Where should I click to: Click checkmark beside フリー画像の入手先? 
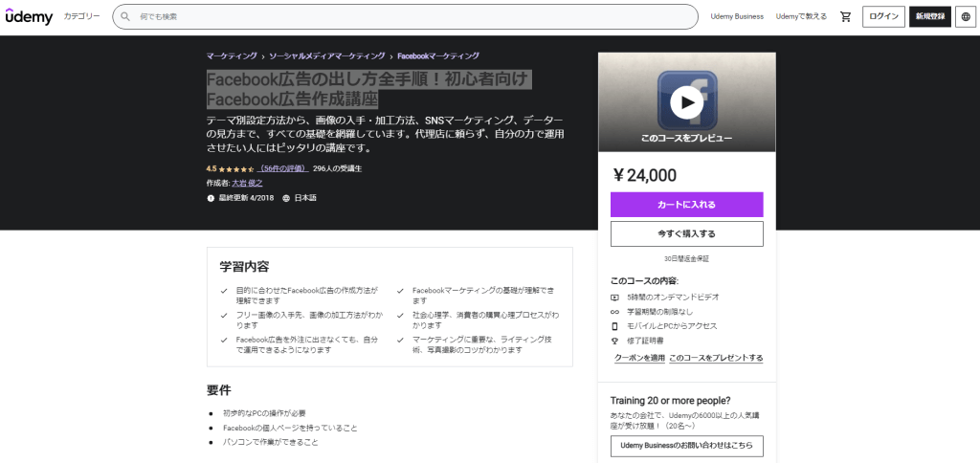pyautogui.click(x=224, y=316)
